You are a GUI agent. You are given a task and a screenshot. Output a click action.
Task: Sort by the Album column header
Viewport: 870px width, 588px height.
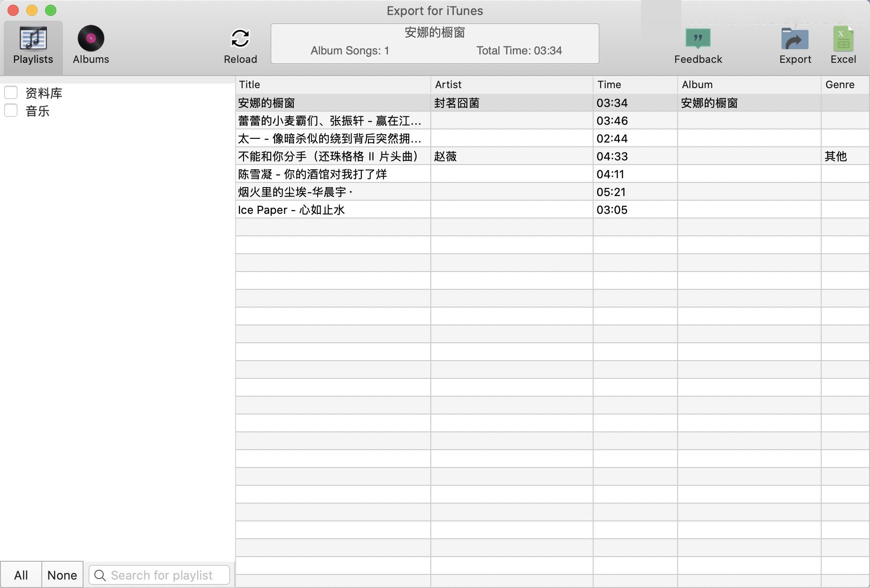tap(749, 84)
